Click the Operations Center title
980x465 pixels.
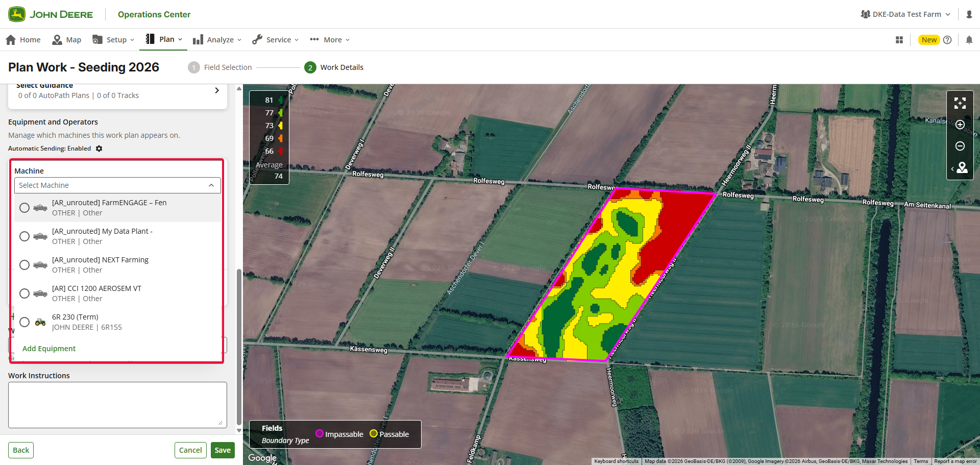click(x=154, y=14)
